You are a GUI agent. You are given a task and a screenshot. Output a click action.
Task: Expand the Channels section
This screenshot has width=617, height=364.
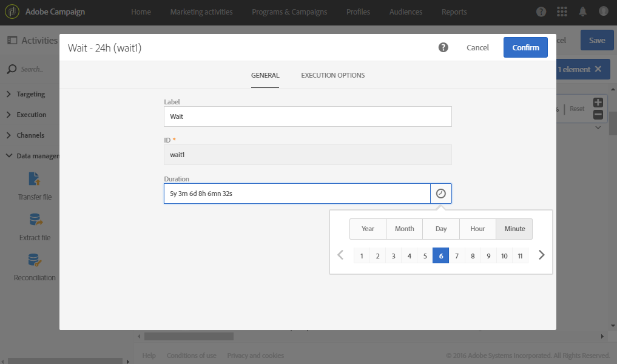30,135
